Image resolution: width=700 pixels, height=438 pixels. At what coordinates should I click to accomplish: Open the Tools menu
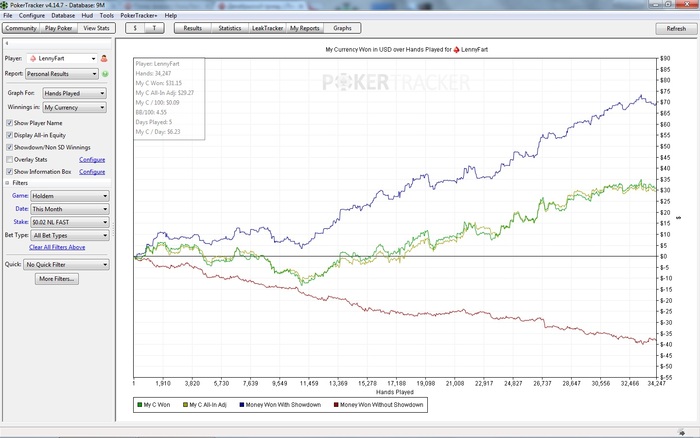pos(107,15)
